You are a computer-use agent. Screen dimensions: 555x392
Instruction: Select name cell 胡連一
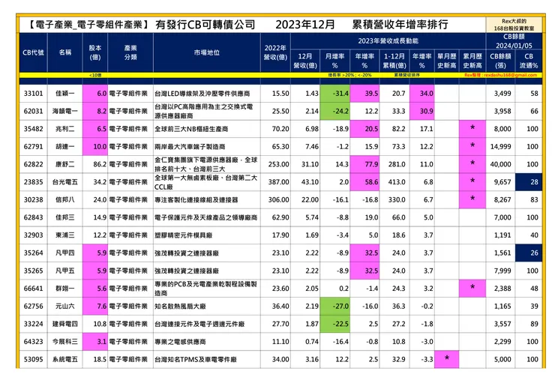coord(65,146)
